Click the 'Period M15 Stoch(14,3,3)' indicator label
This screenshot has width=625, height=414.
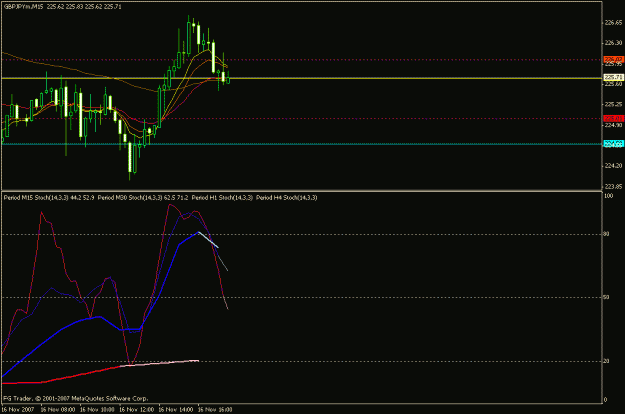36,198
